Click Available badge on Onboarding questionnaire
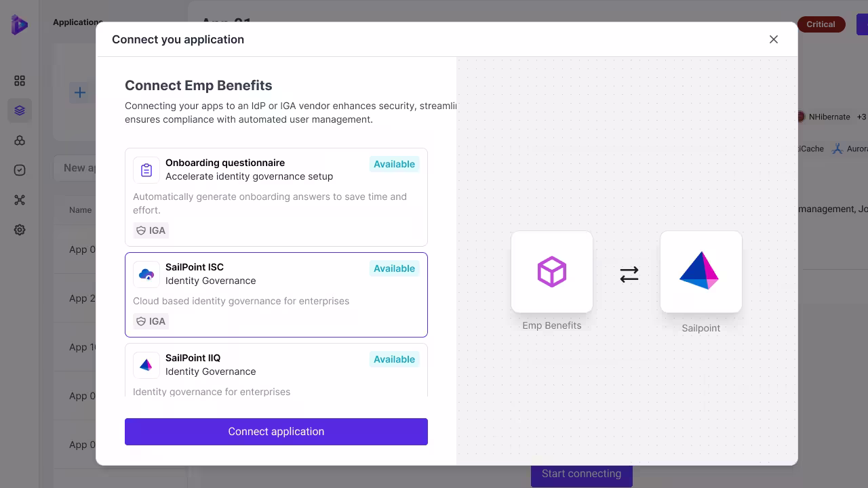Screen dimensions: 868x488 [394, 164]
